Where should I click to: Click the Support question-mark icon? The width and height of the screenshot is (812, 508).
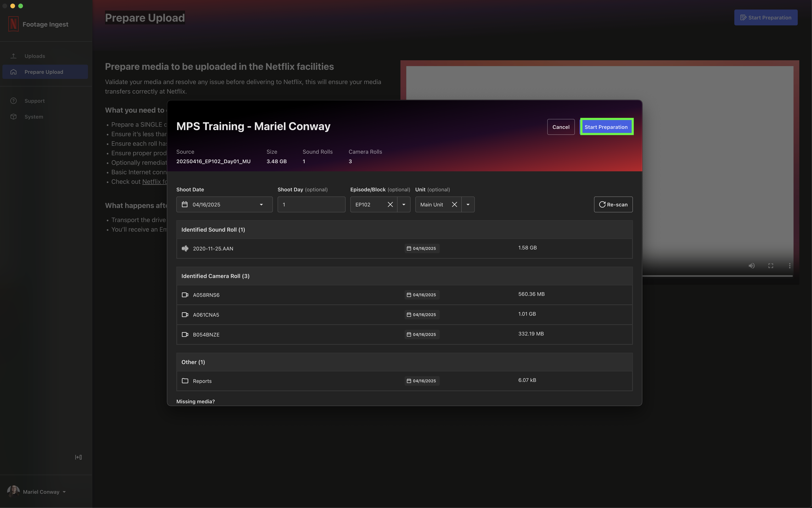coord(13,101)
